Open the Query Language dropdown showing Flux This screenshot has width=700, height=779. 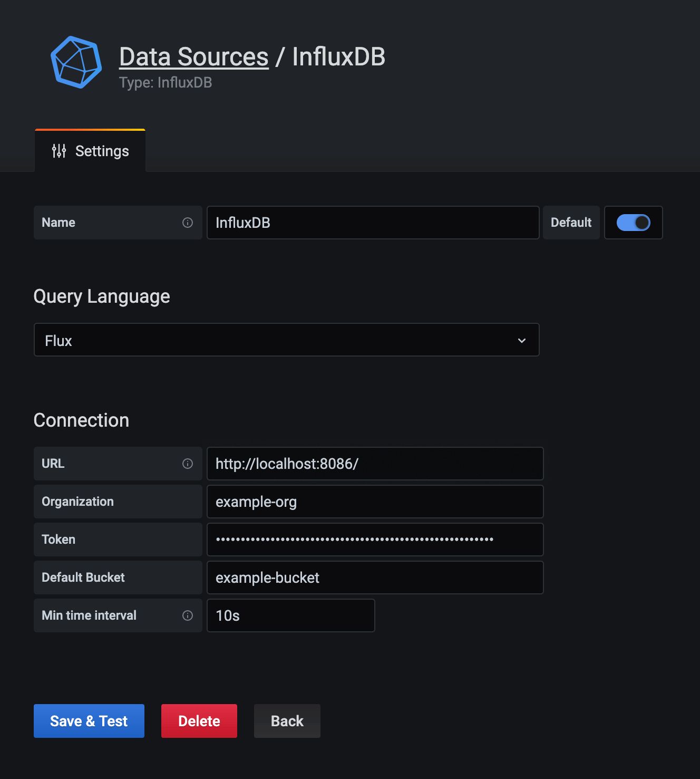(286, 340)
